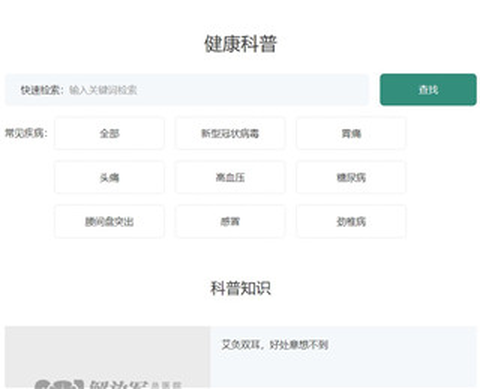Choose the 胃痛 category button
The image size is (480, 389).
coord(351,133)
